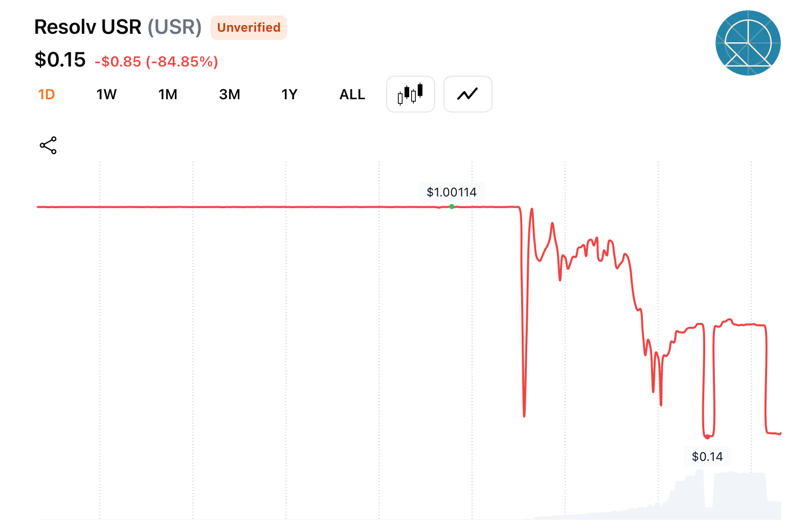Screen dimensions: 806x532
Task: Select the 1M timeframe tab
Action: 168,94
